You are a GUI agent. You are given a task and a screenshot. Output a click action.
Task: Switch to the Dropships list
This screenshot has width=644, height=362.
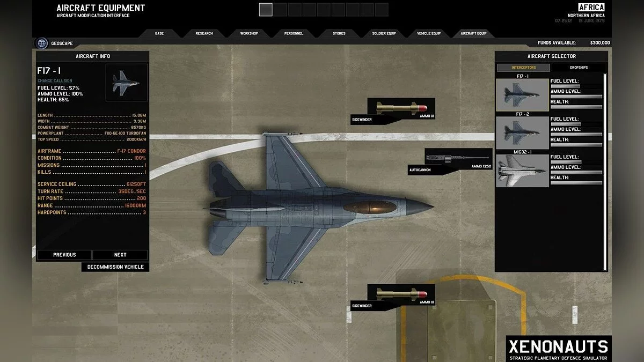click(x=579, y=68)
